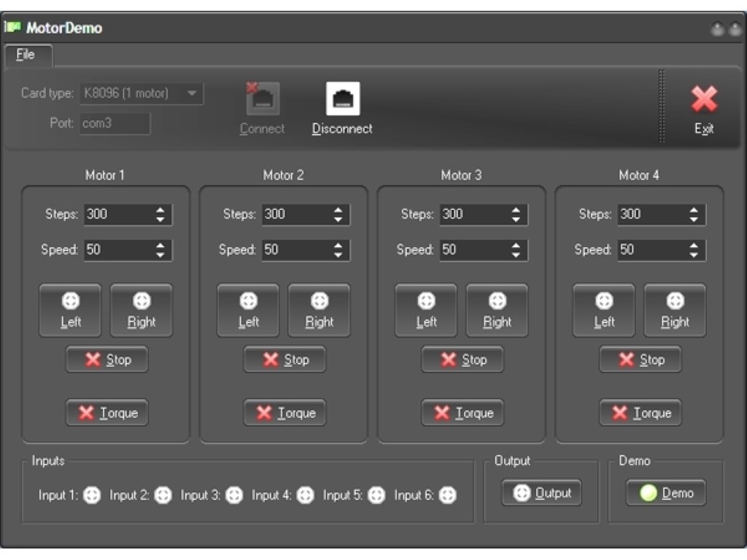Adjust the Motor 3 Speed spinner arrows

pyautogui.click(x=516, y=250)
